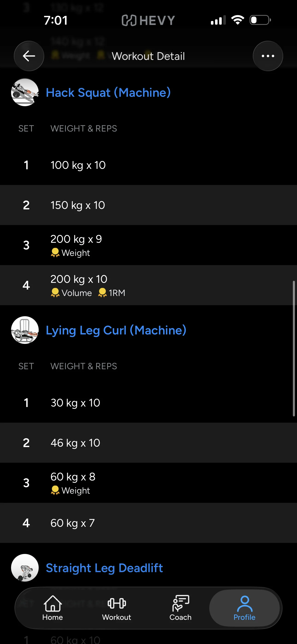297x644 pixels.
Task: Switch to the Workout tab
Action: (x=116, y=608)
